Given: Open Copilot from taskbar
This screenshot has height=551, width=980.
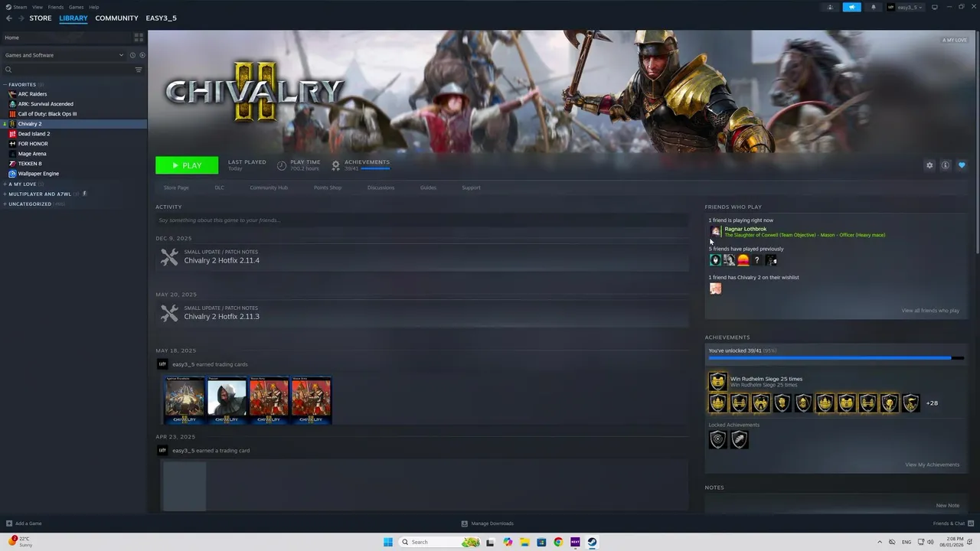Looking at the screenshot, I should point(508,542).
